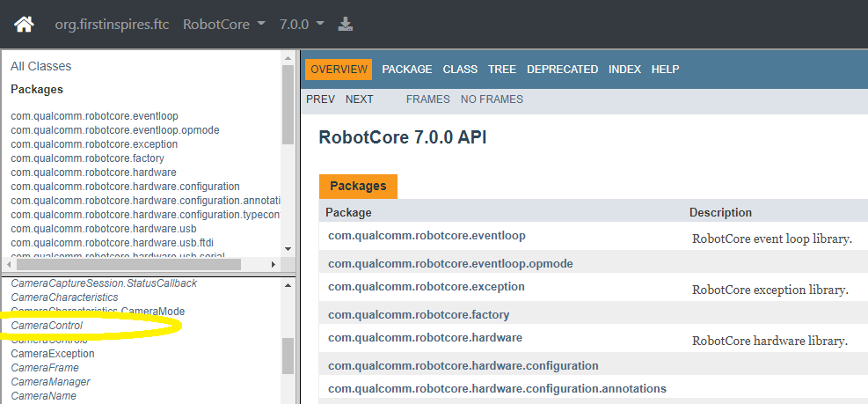Open com.qualcomm.robotcore.hardware.usb in sidebar list
868x404 pixels.
(104, 228)
